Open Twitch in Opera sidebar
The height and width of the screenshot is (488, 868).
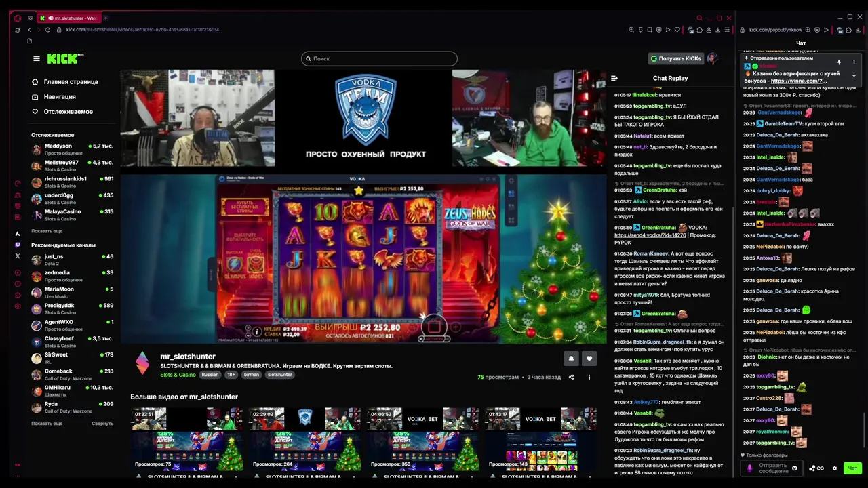18,245
